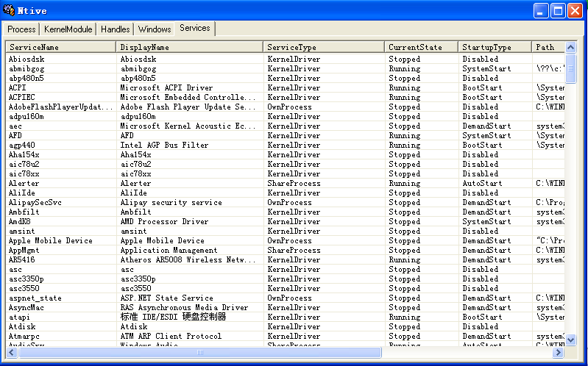
Task: Select the Services tab
Action: tap(194, 28)
